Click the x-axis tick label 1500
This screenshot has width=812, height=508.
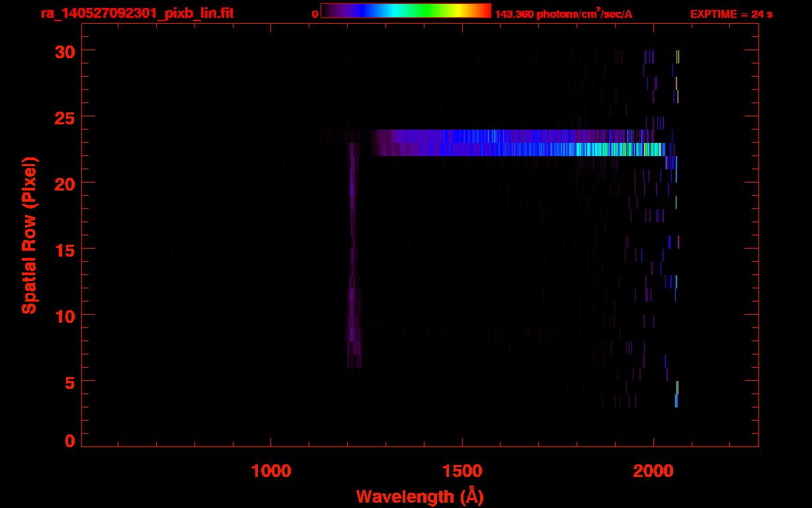[x=462, y=471]
